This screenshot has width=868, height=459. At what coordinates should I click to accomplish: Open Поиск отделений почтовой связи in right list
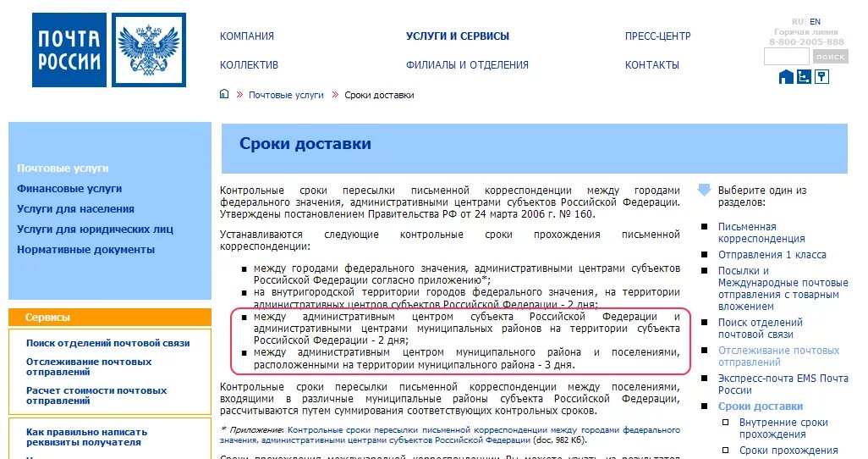click(760, 329)
